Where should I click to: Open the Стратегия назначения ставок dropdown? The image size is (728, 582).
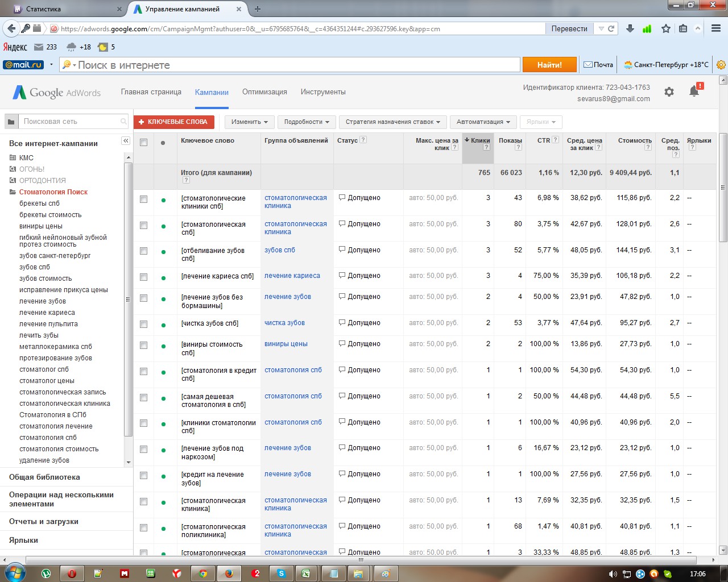[x=393, y=122]
